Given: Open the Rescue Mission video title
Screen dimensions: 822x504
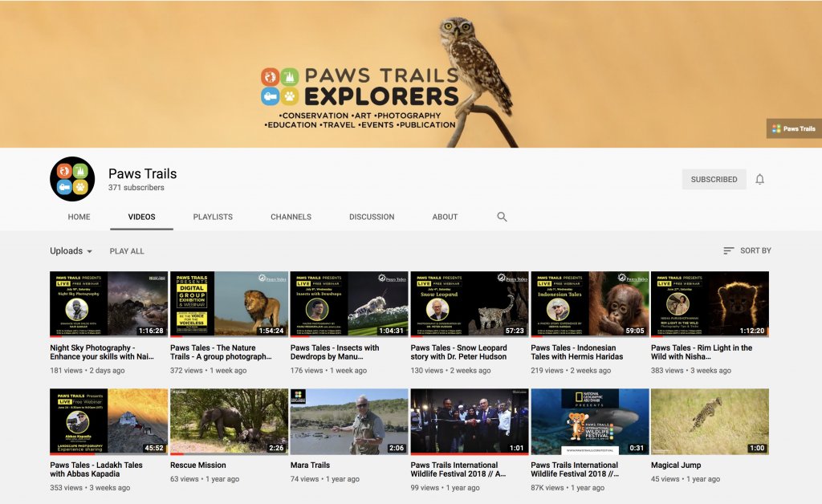Looking at the screenshot, I should click(198, 465).
